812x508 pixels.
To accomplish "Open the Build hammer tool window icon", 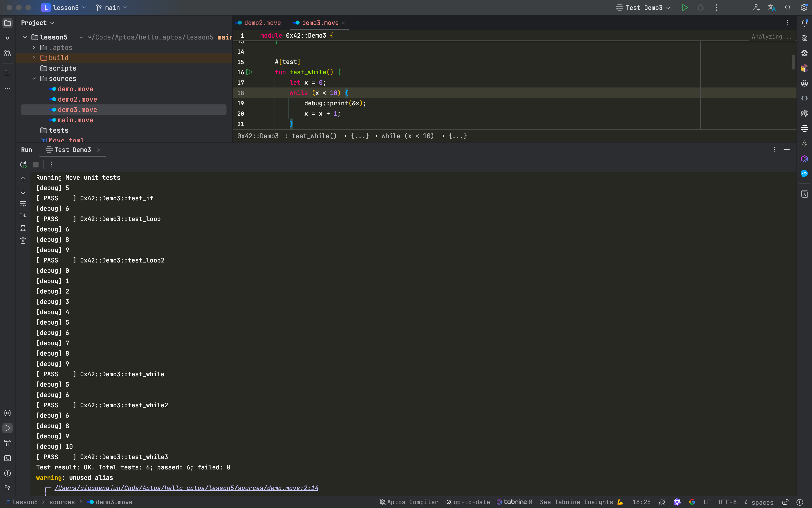I will coord(7,443).
